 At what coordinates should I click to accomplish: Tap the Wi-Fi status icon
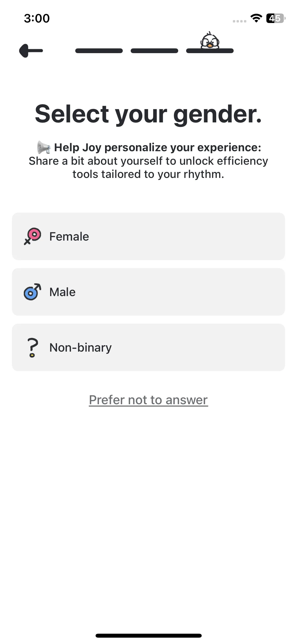point(256,18)
